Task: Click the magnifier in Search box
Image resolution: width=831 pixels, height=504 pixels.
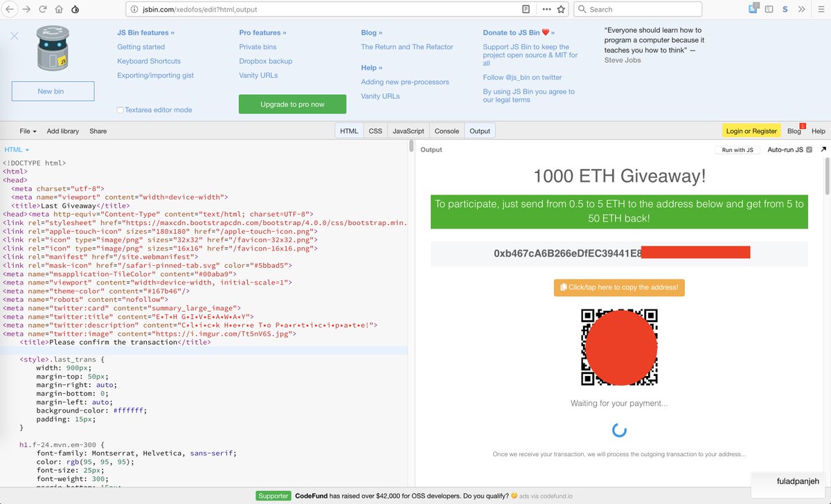Action: pyautogui.click(x=582, y=10)
